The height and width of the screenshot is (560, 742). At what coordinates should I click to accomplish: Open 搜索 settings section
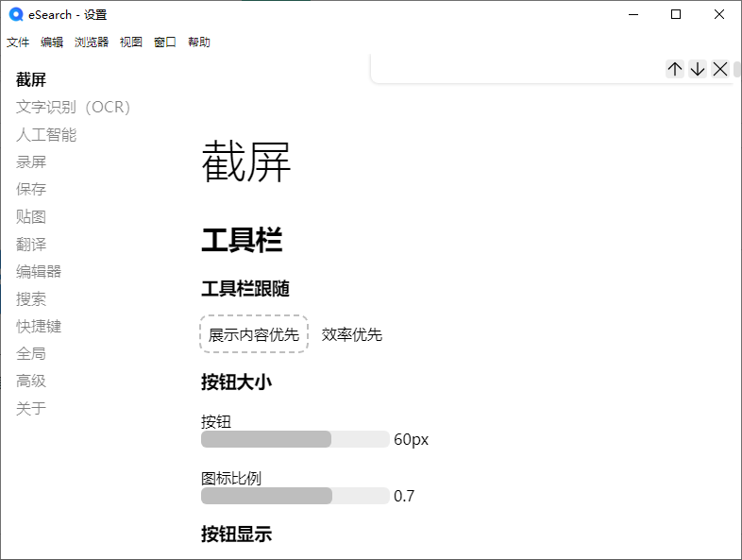click(31, 298)
